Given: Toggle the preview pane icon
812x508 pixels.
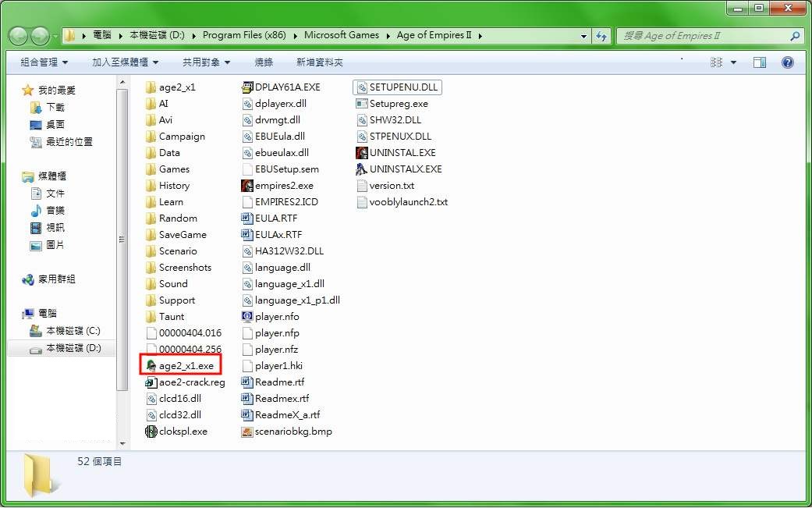Looking at the screenshot, I should [760, 62].
